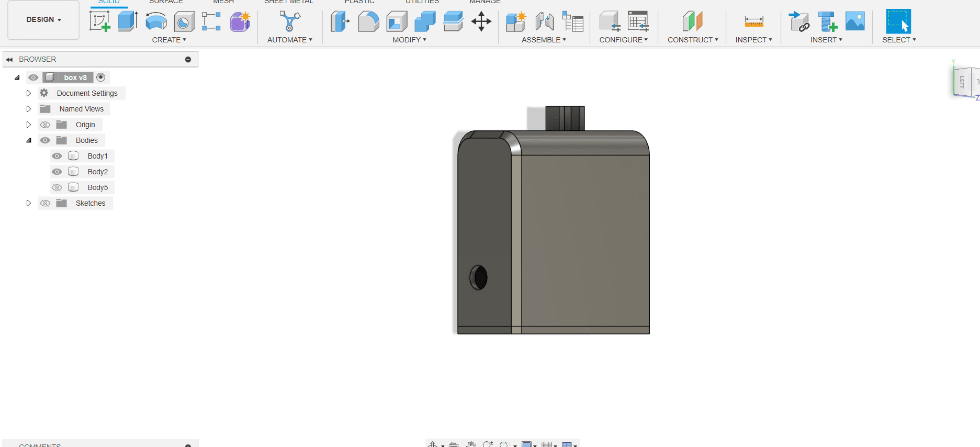Select the Joint tool

pyautogui.click(x=545, y=21)
